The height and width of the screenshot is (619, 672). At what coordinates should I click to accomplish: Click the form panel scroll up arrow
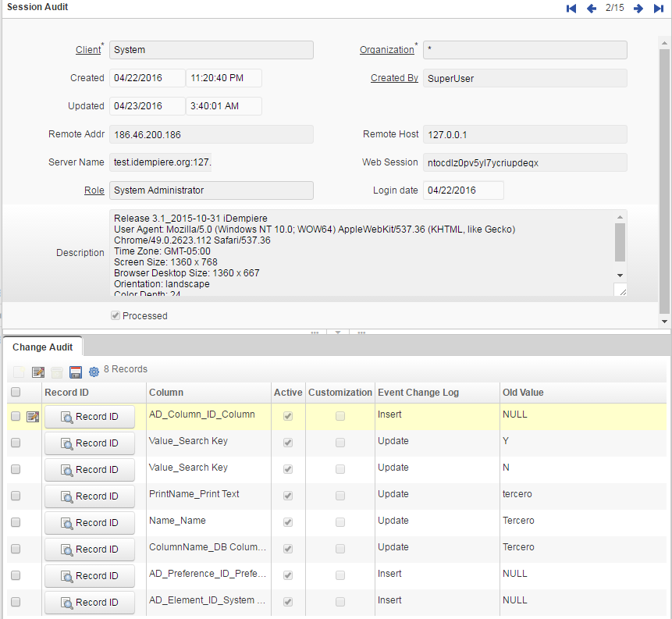coord(664,43)
